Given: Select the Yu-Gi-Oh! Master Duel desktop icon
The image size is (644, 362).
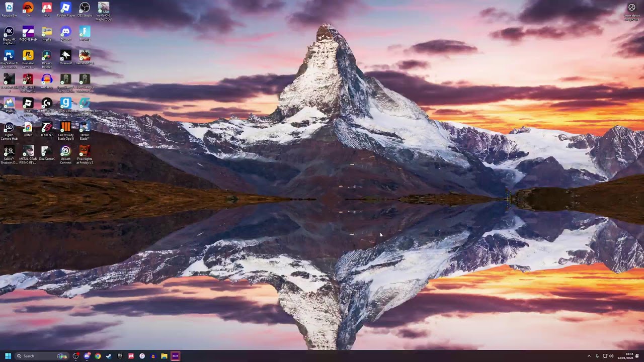Looking at the screenshot, I should point(103,11).
